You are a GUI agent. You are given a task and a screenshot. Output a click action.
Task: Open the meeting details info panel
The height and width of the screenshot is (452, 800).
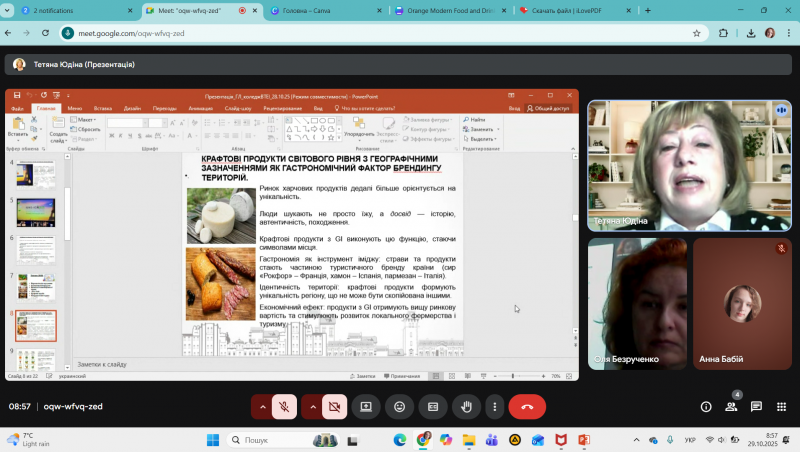tap(706, 407)
